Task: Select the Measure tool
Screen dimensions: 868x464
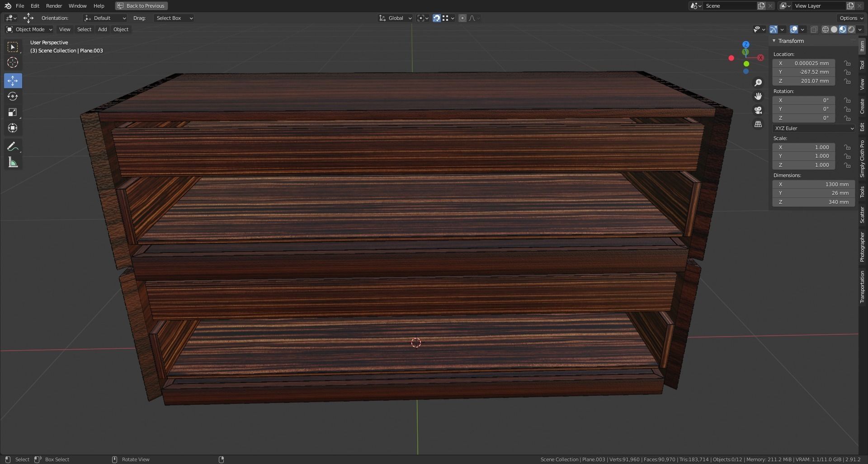Action: 13,162
